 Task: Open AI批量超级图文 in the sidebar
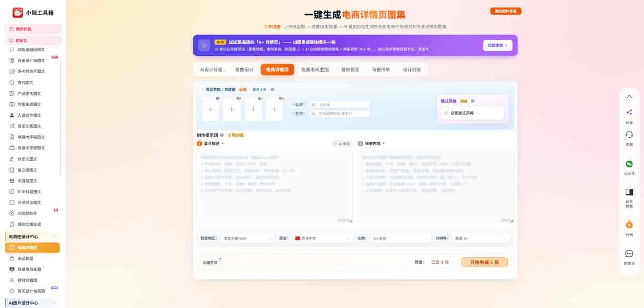click(x=32, y=49)
